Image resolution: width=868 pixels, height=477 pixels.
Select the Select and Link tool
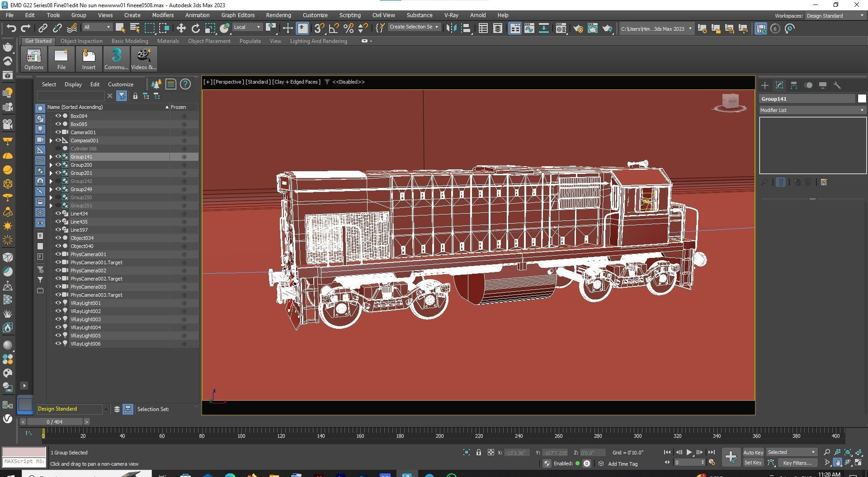[42, 28]
